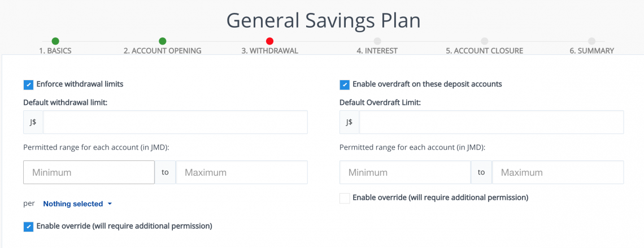Enable override under the overdraft limit

[x=345, y=198]
